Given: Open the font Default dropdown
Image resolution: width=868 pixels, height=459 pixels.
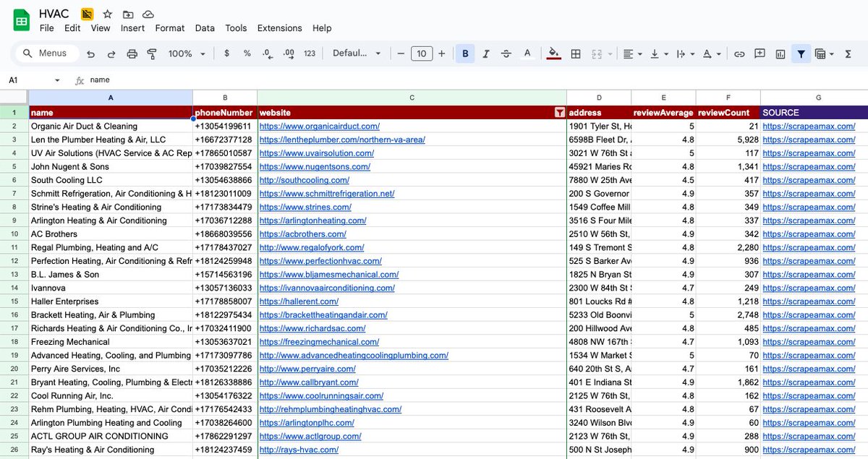Looking at the screenshot, I should tap(358, 53).
